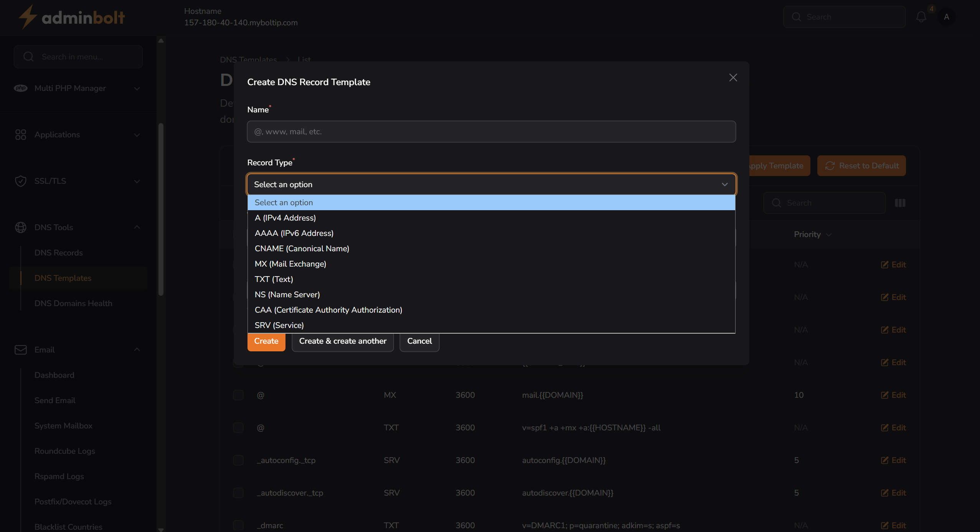Click the user avatar in top bar
Viewport: 980px width, 532px height.
click(x=947, y=16)
